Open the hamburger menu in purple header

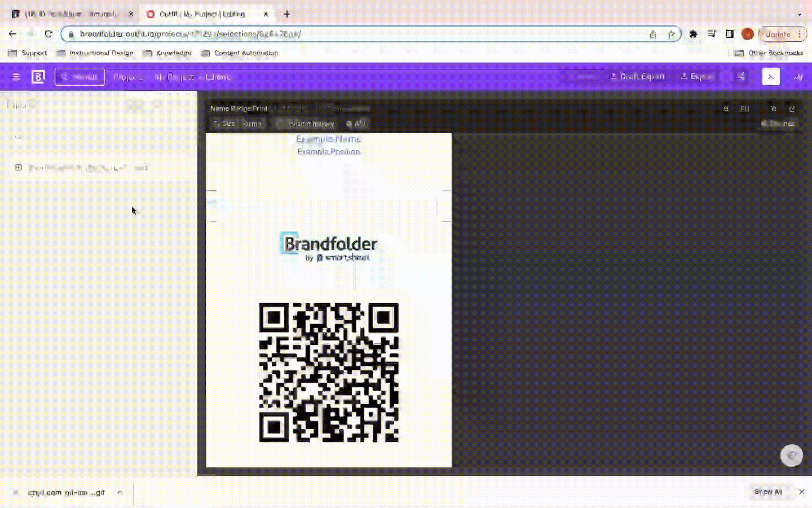[x=16, y=77]
